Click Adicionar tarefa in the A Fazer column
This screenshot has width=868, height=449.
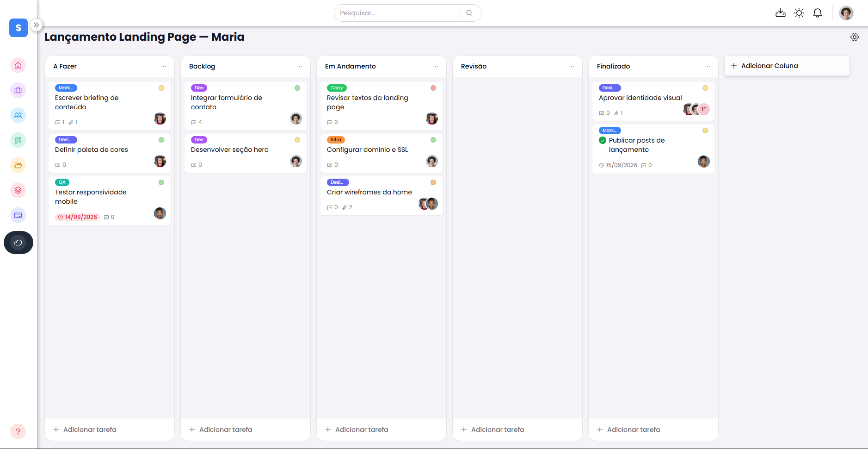110,430
